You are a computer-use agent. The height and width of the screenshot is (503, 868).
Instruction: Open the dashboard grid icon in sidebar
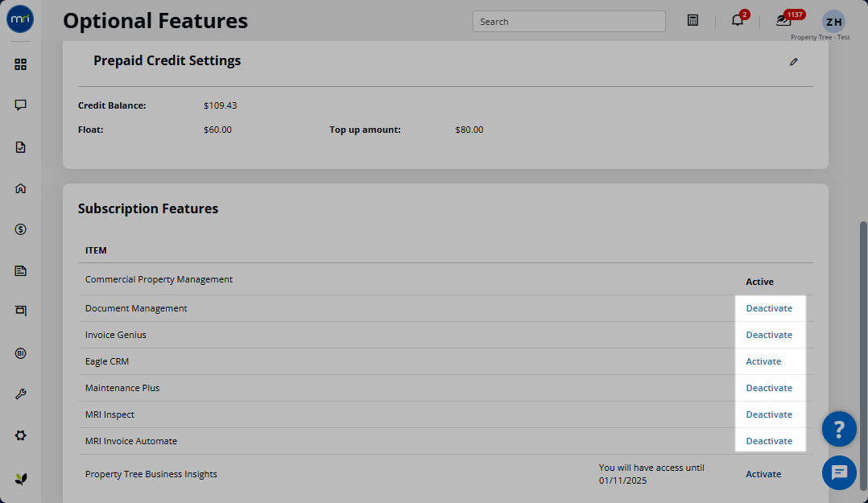click(x=20, y=64)
